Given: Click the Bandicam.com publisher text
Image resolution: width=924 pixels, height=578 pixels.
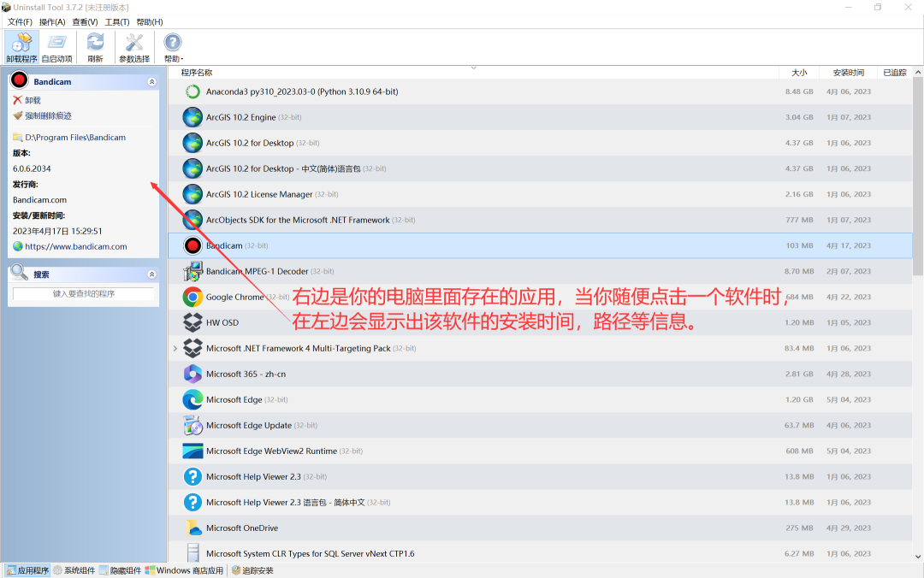Looking at the screenshot, I should click(x=39, y=200).
